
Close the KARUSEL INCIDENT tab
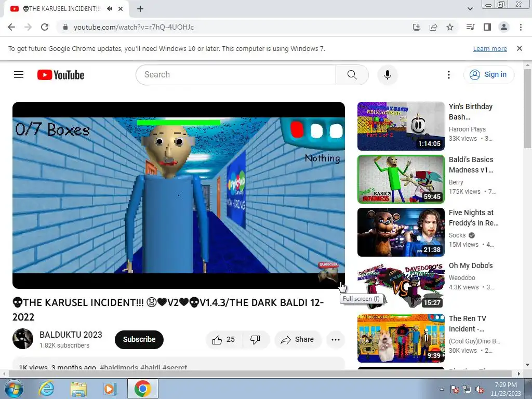[x=121, y=9]
